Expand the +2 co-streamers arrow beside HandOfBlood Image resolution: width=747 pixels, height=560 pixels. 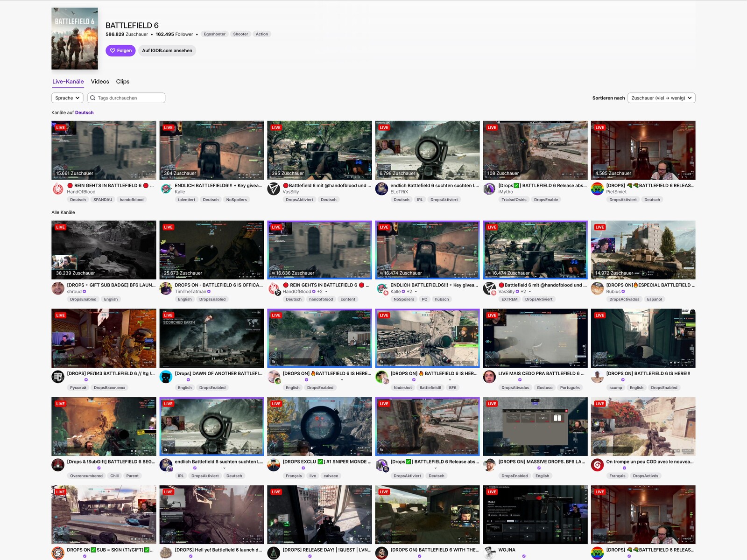click(326, 292)
